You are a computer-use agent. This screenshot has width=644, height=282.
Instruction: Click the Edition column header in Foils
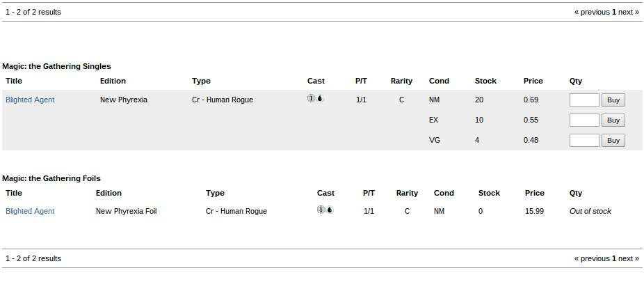(108, 193)
